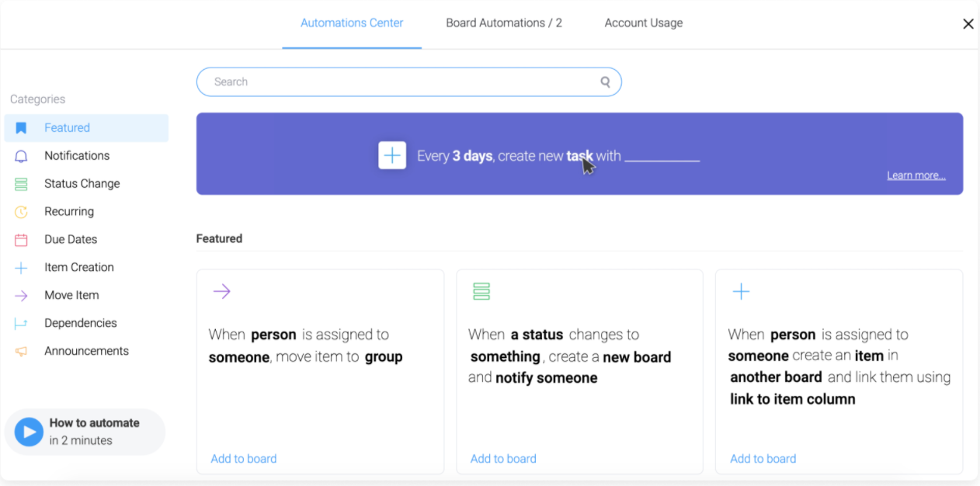Click the Status Change stacked-bars icon
The image size is (980, 486).
[x=21, y=184]
